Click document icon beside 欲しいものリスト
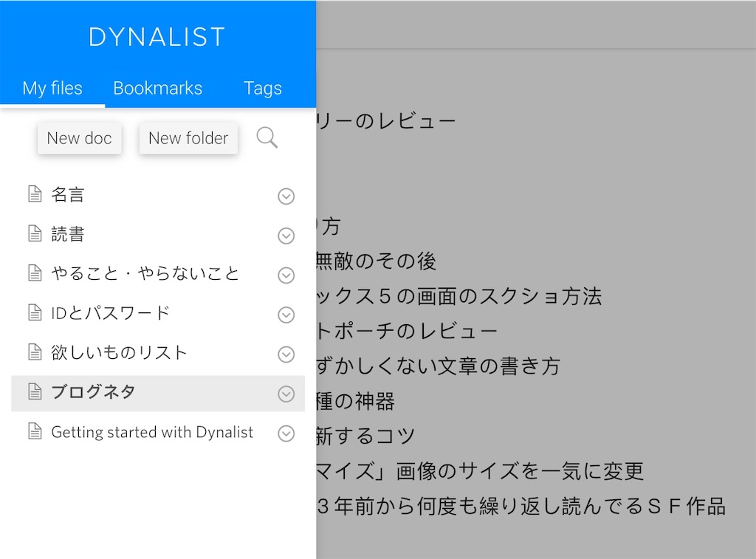The image size is (756, 559). [35, 351]
